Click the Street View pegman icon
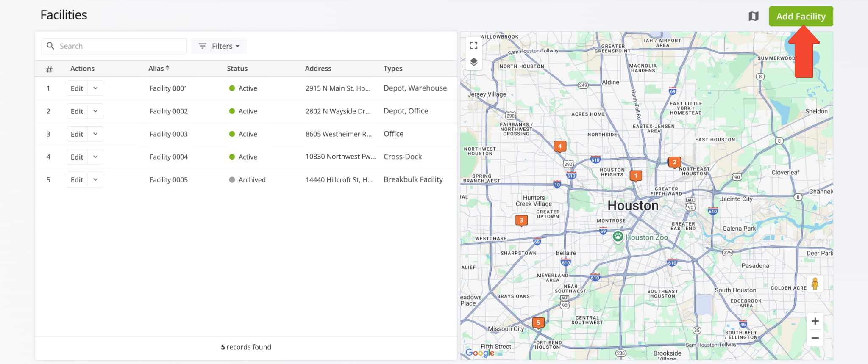The height and width of the screenshot is (364, 868). 815,284
